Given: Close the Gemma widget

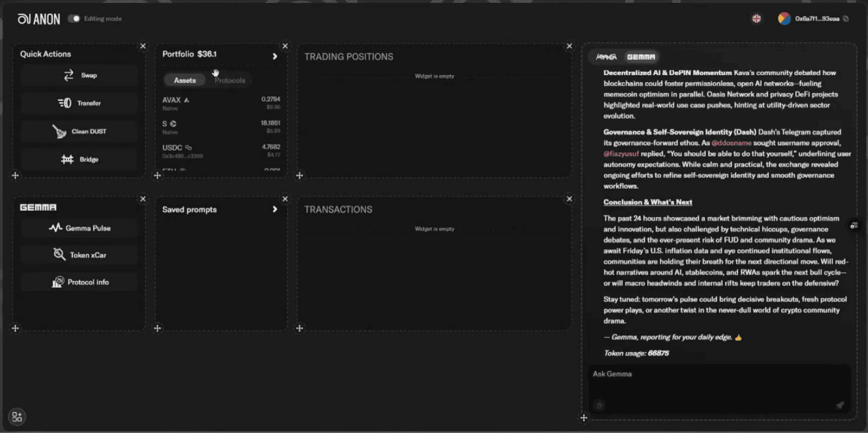Looking at the screenshot, I should point(143,199).
